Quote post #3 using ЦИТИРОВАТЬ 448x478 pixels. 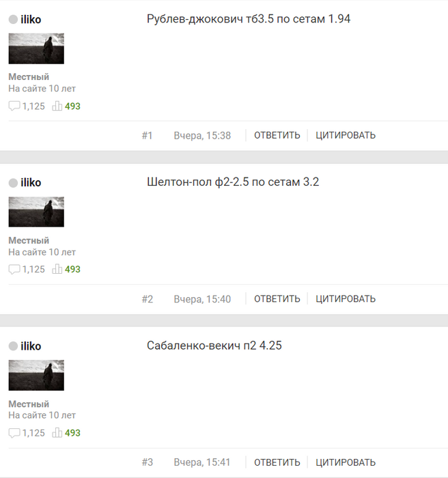pos(346,462)
